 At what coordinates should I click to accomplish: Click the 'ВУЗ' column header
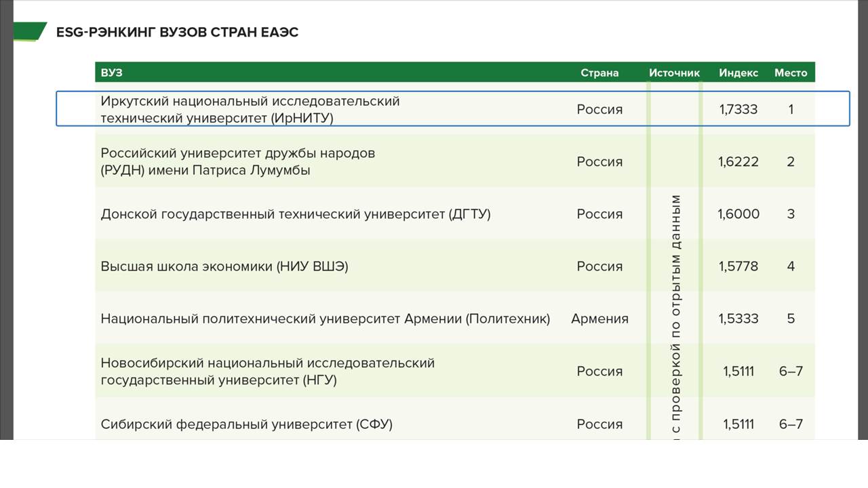pyautogui.click(x=112, y=73)
